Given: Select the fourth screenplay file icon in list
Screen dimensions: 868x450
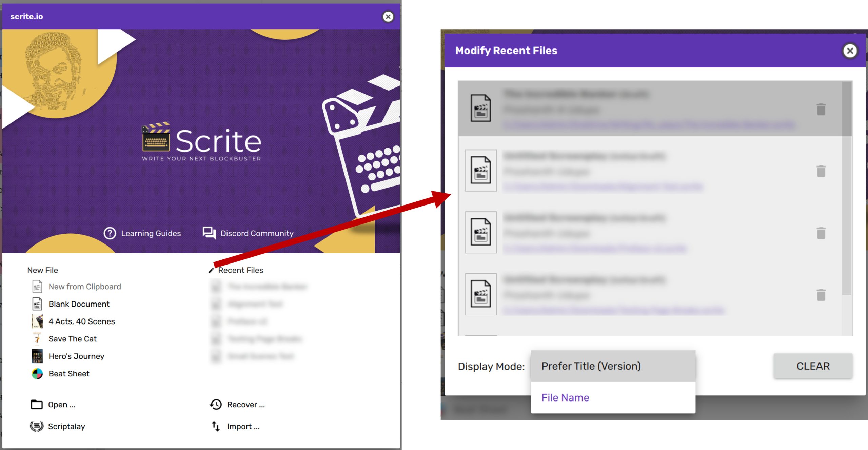Looking at the screenshot, I should click(x=481, y=294).
